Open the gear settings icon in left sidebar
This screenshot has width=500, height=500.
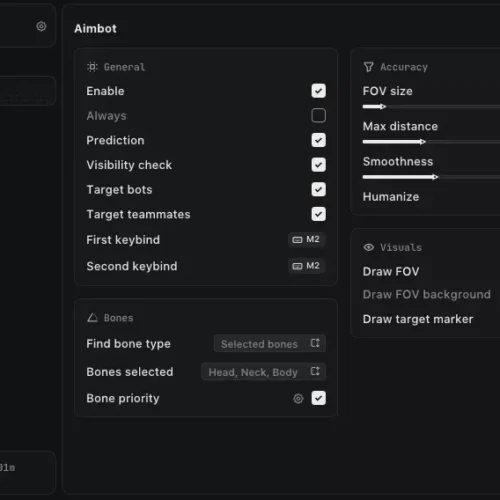click(x=41, y=26)
